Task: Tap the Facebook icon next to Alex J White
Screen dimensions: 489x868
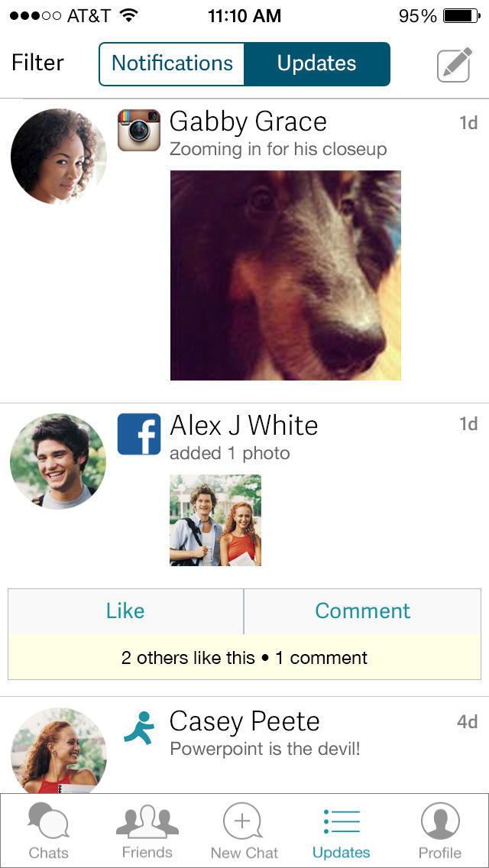Action: pos(139,434)
